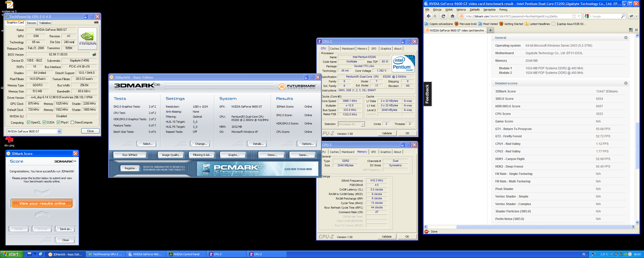
Task: Go to Firefox home page icon
Action: (x=453, y=16)
